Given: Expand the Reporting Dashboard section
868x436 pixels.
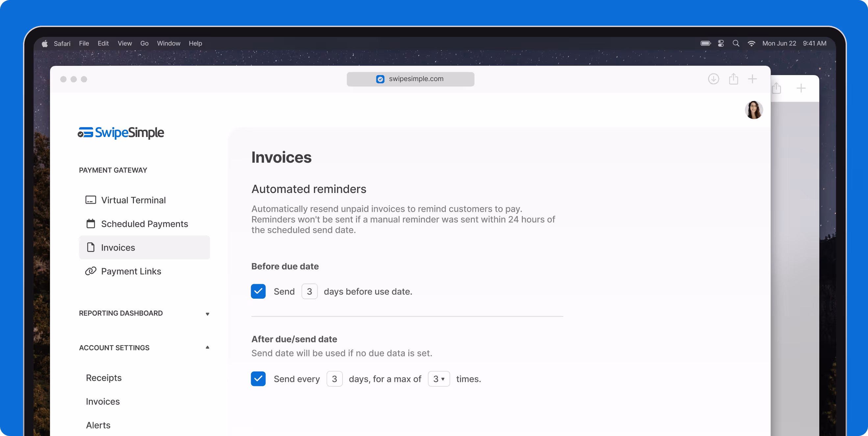Looking at the screenshot, I should [x=207, y=313].
